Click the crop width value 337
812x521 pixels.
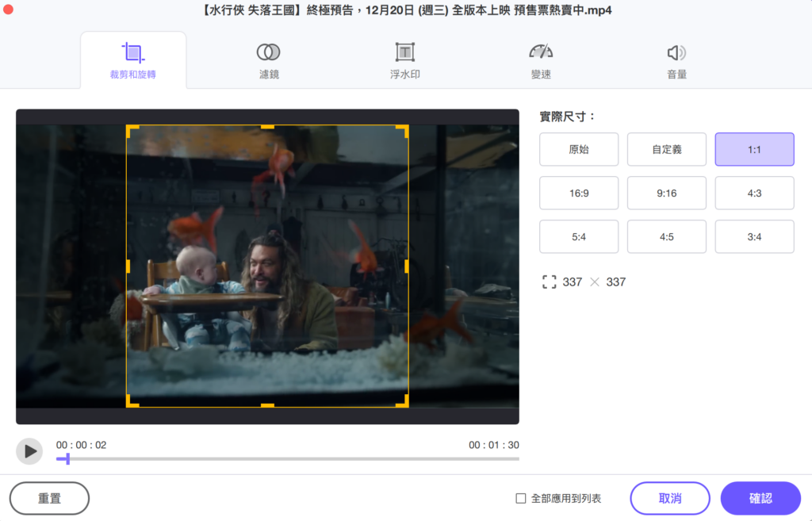click(573, 282)
